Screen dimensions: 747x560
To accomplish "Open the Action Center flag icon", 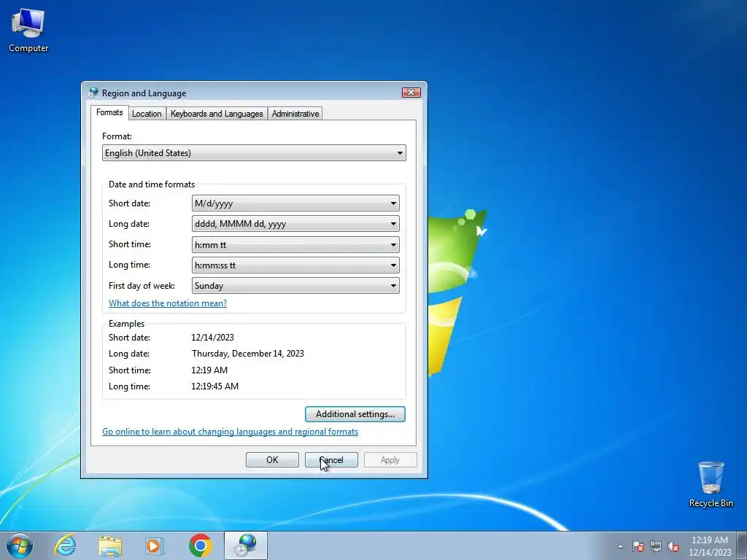I will point(638,546).
